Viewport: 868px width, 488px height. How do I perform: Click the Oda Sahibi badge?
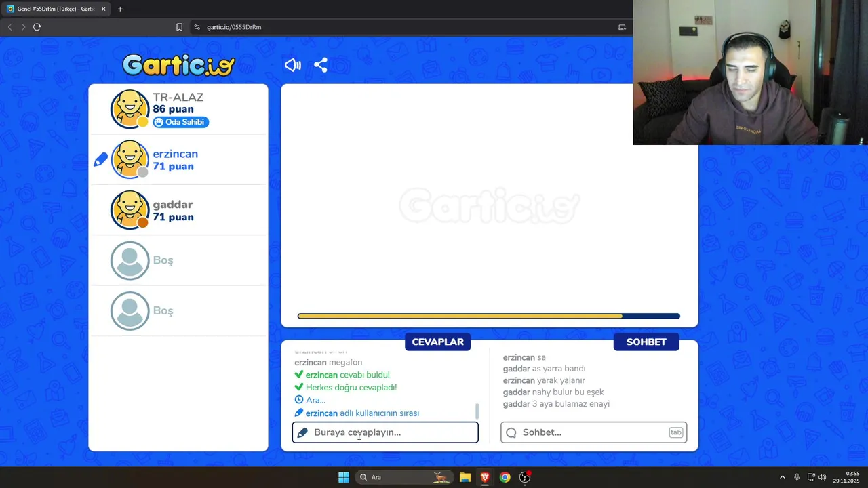[180, 122]
